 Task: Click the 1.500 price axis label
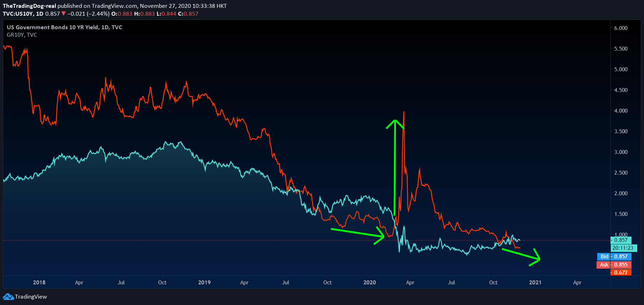pos(621,214)
